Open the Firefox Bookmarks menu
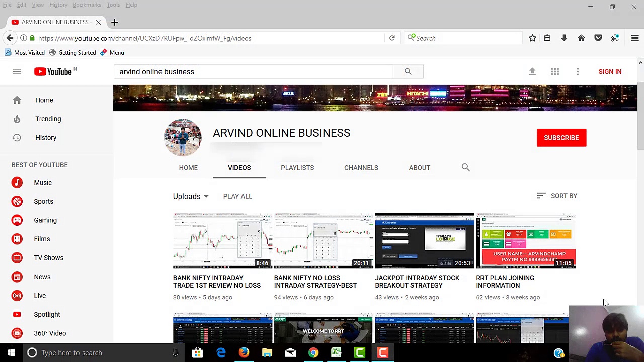The image size is (644, 362). tap(87, 5)
